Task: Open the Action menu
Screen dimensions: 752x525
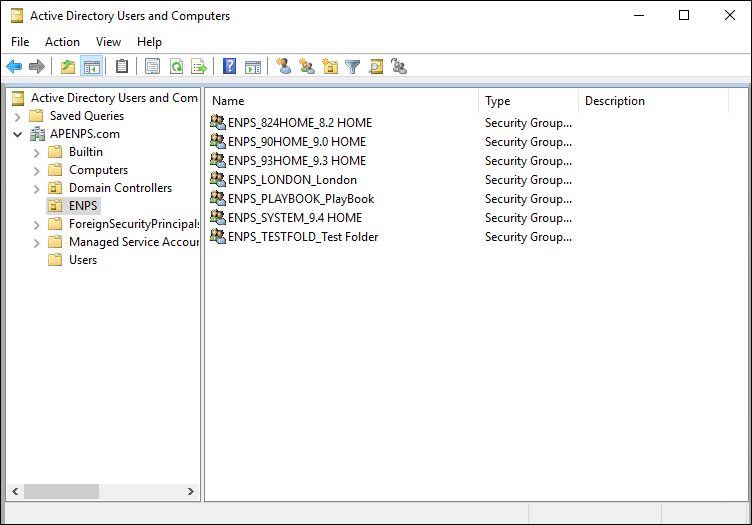Action: click(62, 42)
